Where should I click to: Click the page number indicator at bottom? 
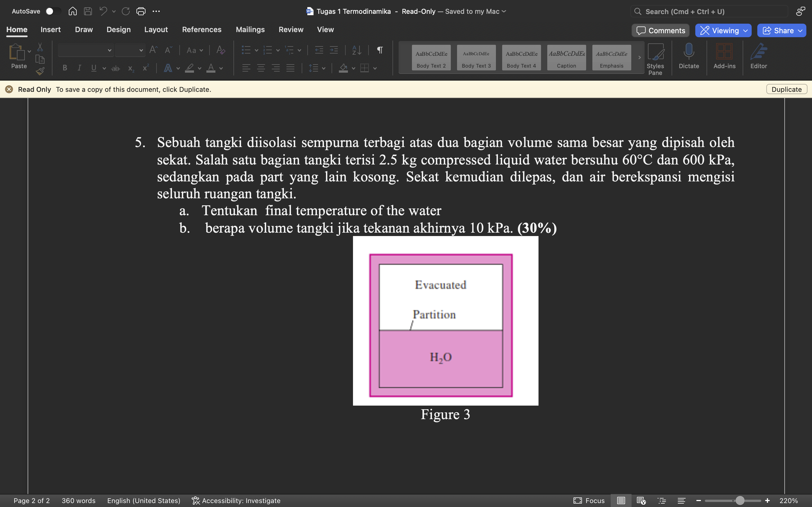32,501
